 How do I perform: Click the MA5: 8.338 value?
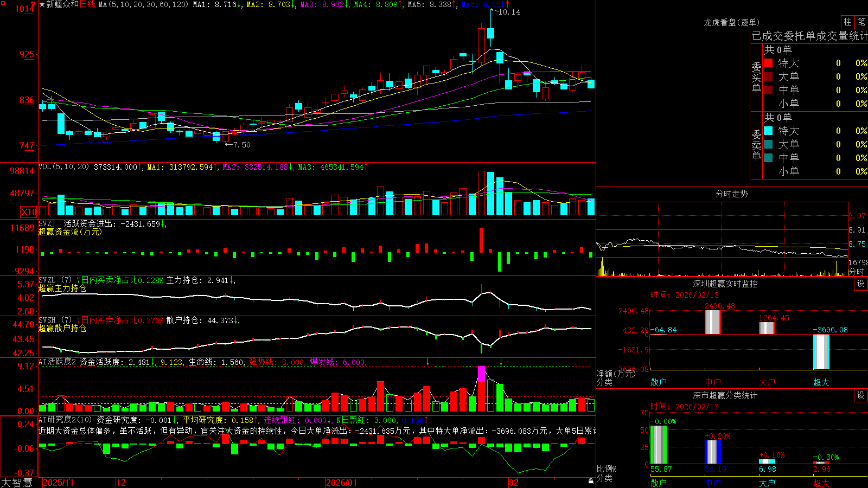(432, 4)
